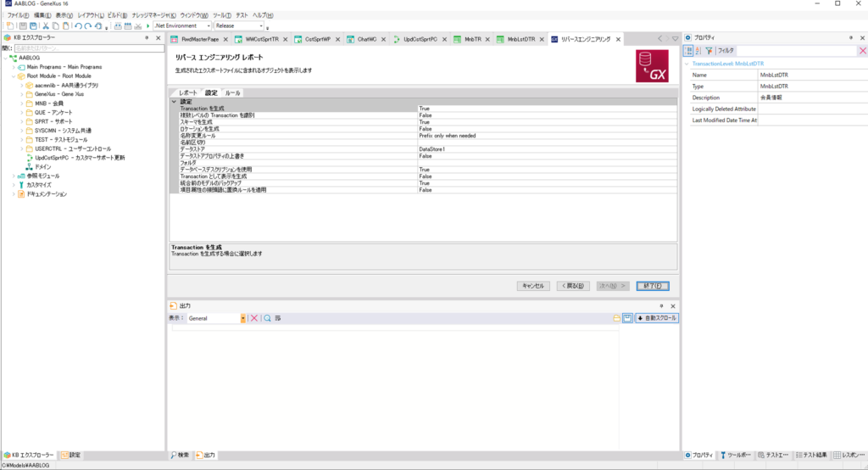Open the テスト結果 tab at bottom right
The height and width of the screenshot is (470, 868).
[x=811, y=455]
